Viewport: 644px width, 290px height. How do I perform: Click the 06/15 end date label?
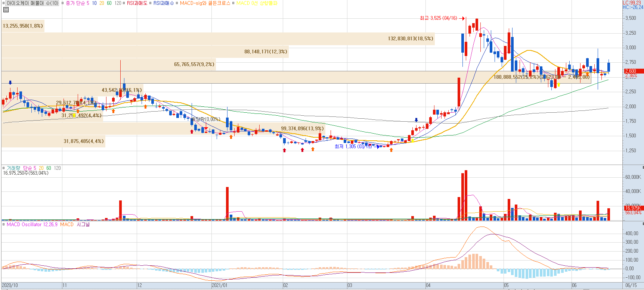[x=631, y=285]
